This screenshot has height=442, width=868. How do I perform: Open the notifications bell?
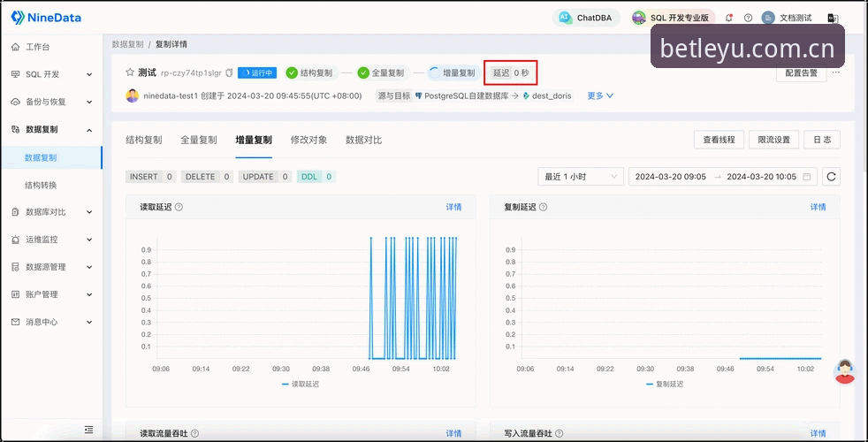pos(729,18)
